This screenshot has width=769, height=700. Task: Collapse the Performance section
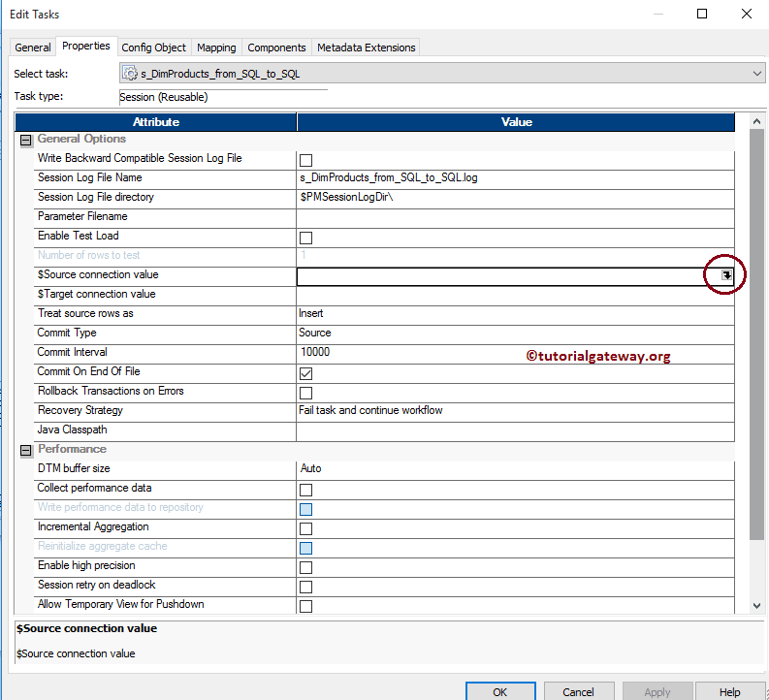26,451
